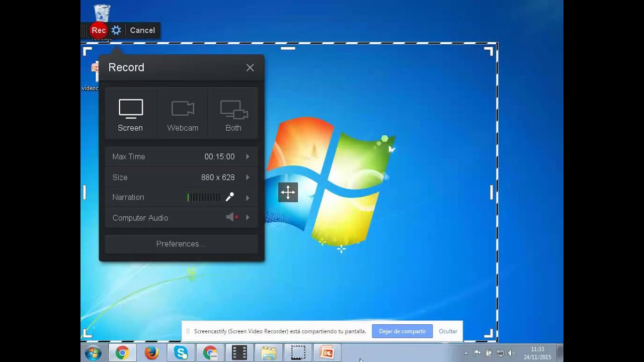Click the top edge handle of capture frame

click(288, 48)
